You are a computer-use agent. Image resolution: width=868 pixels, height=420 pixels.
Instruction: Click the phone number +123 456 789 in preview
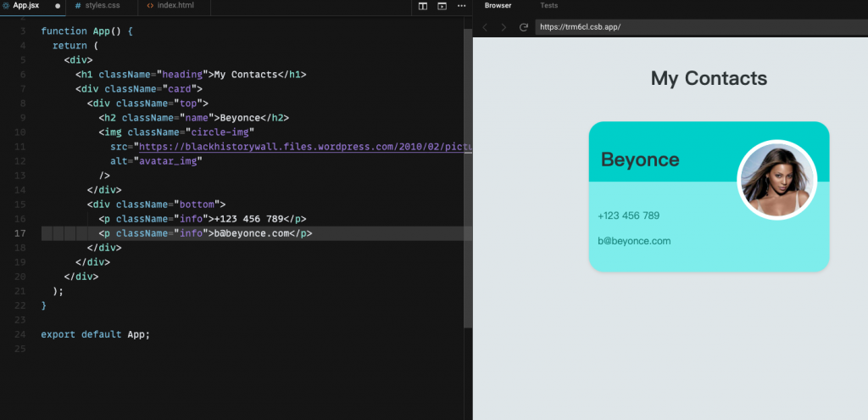pyautogui.click(x=628, y=216)
